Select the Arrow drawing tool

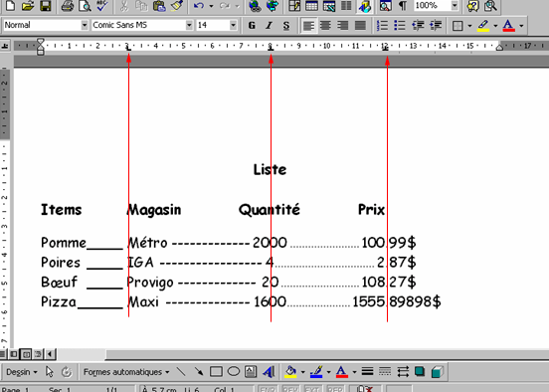point(199,372)
